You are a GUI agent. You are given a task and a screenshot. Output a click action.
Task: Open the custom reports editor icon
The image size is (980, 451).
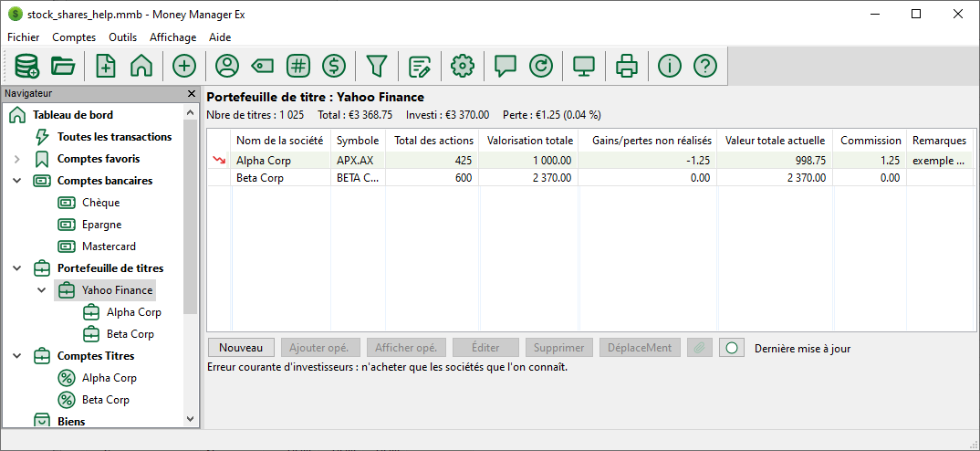click(x=420, y=66)
